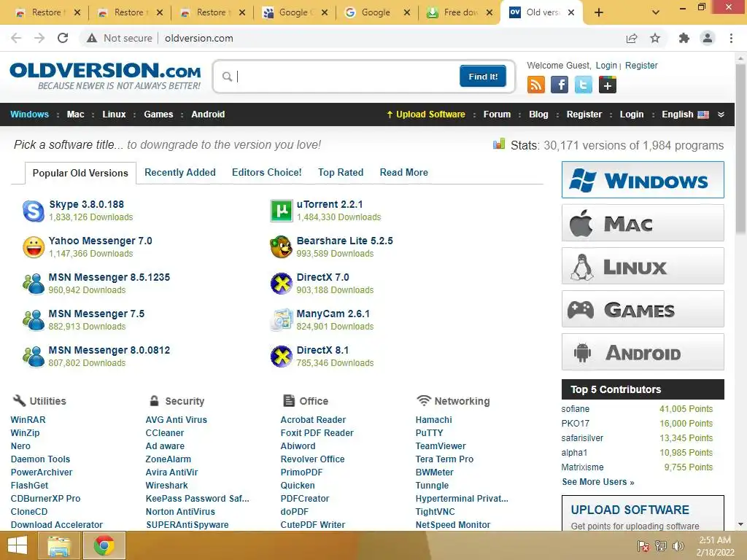Click the Chrome taskbar icon
747x560 pixels.
[x=104, y=545]
